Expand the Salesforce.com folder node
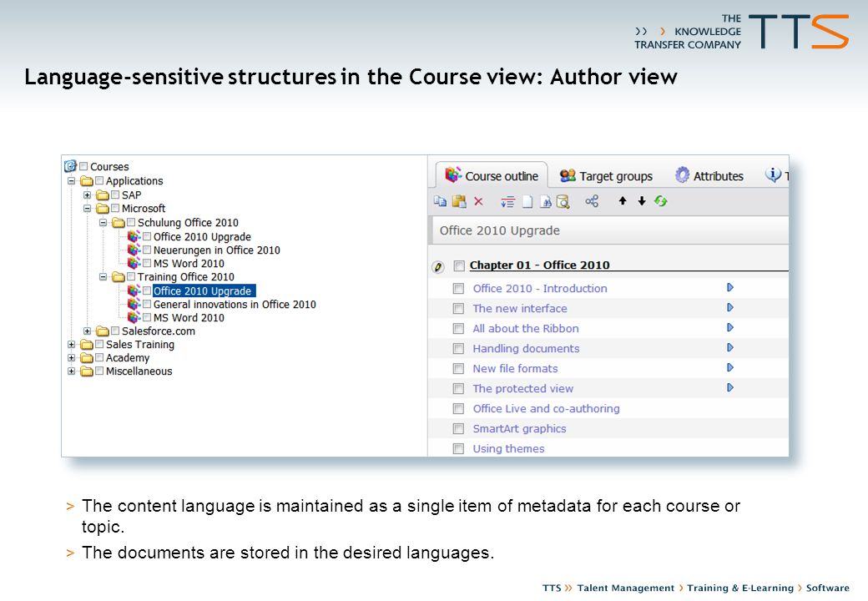 coord(87,331)
